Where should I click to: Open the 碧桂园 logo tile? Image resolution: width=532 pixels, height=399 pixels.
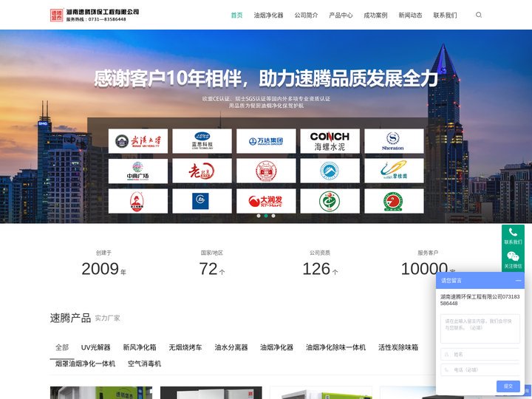click(x=394, y=171)
